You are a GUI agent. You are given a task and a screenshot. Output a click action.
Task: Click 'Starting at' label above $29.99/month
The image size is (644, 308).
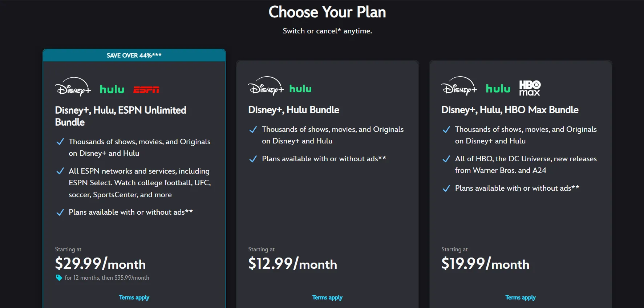[x=68, y=250]
